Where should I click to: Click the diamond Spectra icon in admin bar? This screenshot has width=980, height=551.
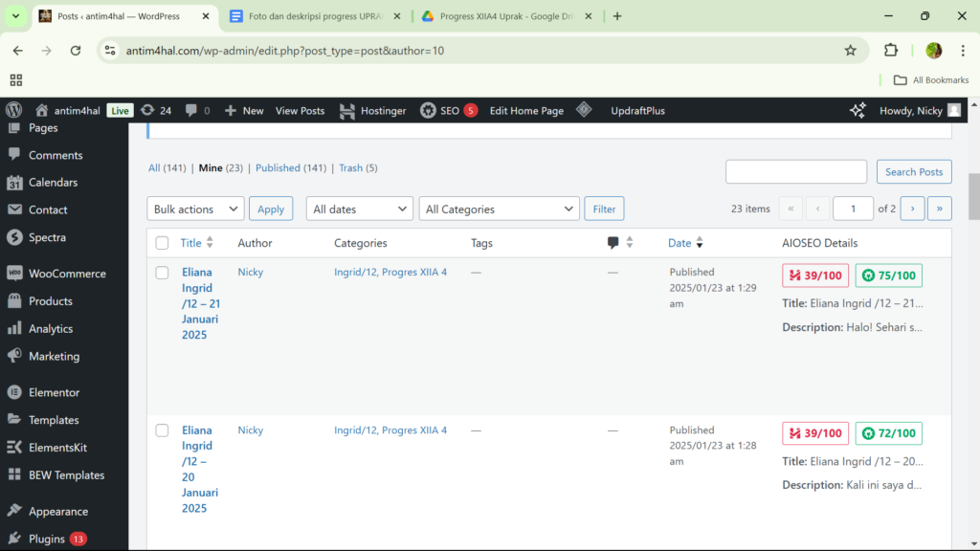[584, 110]
